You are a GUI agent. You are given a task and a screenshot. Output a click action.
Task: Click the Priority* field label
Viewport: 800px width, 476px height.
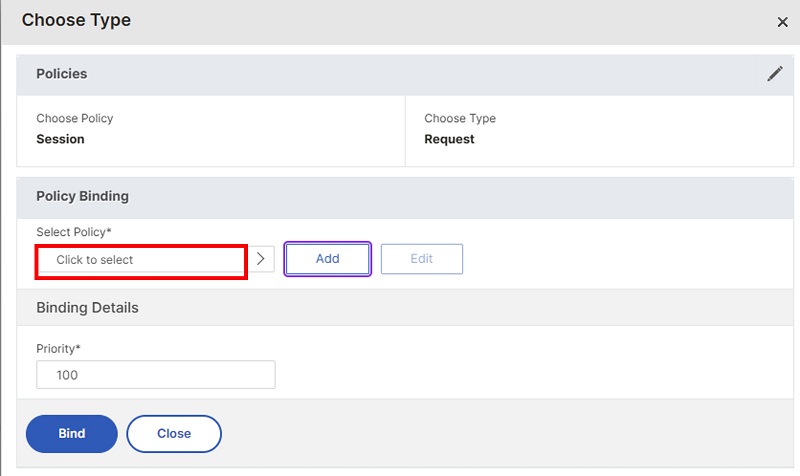(58, 349)
